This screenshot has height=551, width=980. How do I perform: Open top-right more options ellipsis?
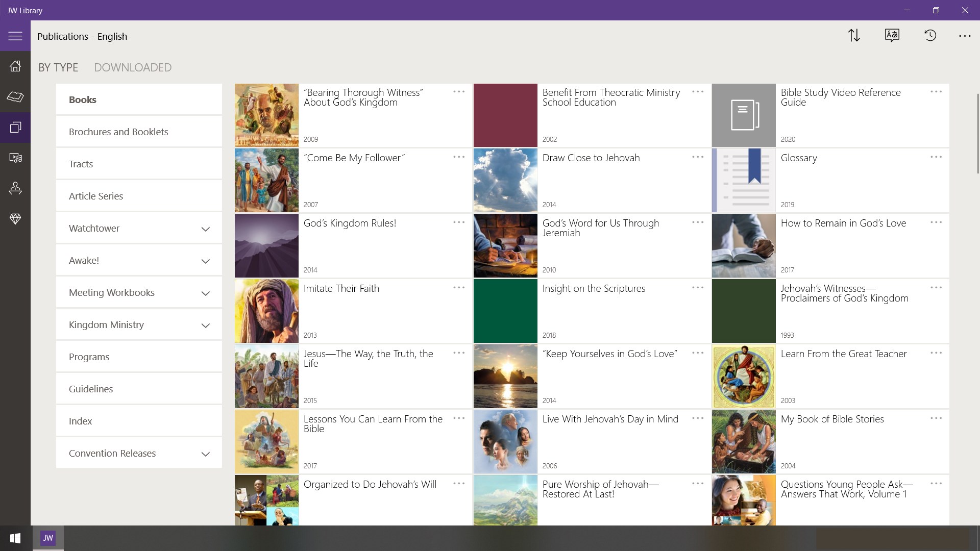pos(964,36)
